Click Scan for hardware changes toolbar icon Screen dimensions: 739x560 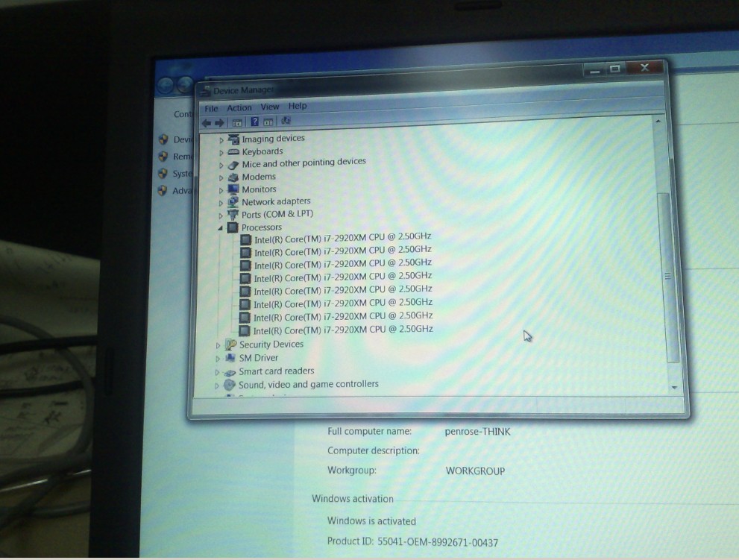[x=286, y=121]
